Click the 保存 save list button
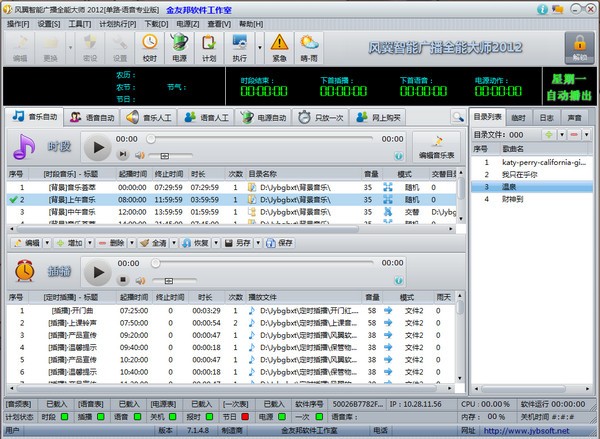 tap(280, 243)
